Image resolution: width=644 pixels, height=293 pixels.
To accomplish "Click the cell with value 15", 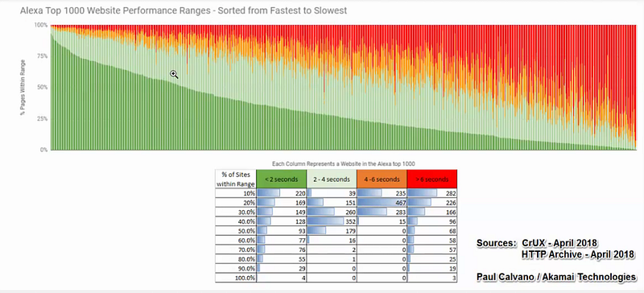I will point(382,221).
